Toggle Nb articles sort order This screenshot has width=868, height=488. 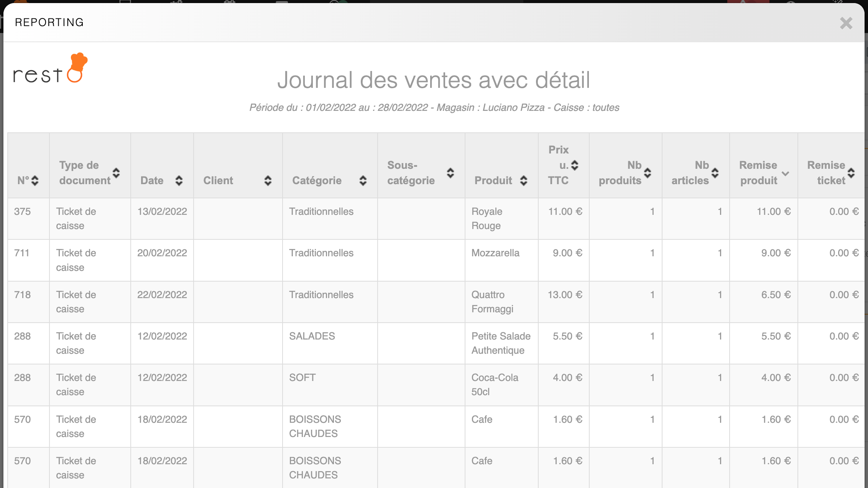click(x=715, y=173)
